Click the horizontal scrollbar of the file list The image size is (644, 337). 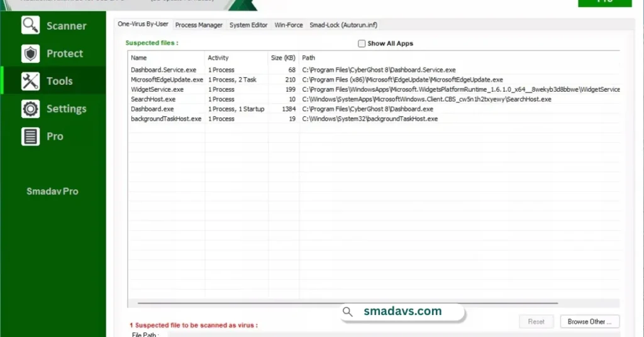tap(347, 303)
